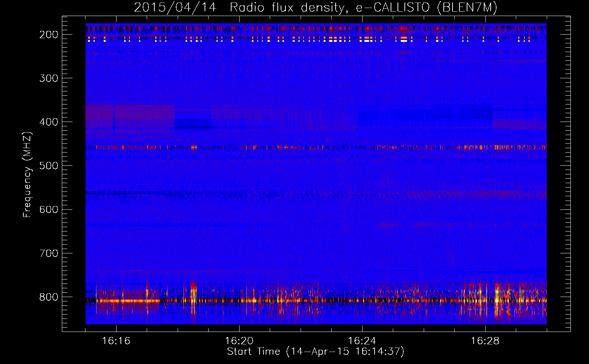
Task: Click the "600" frequency tick label
Action: (49, 209)
